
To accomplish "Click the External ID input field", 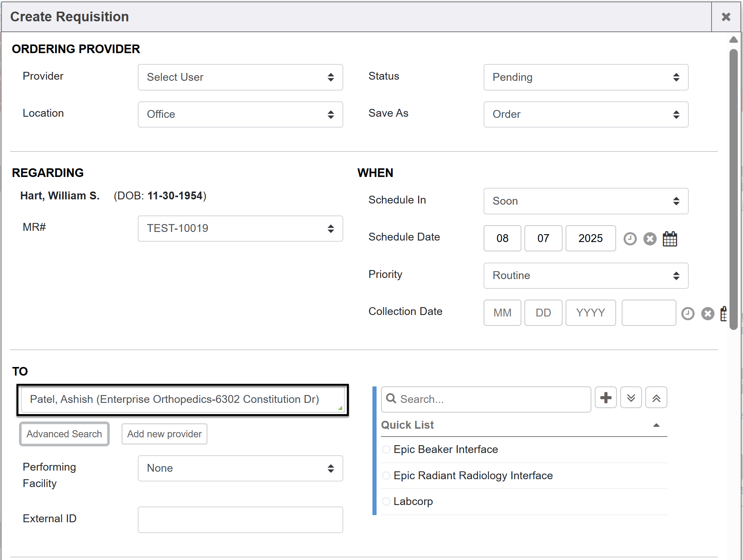I will 240,520.
